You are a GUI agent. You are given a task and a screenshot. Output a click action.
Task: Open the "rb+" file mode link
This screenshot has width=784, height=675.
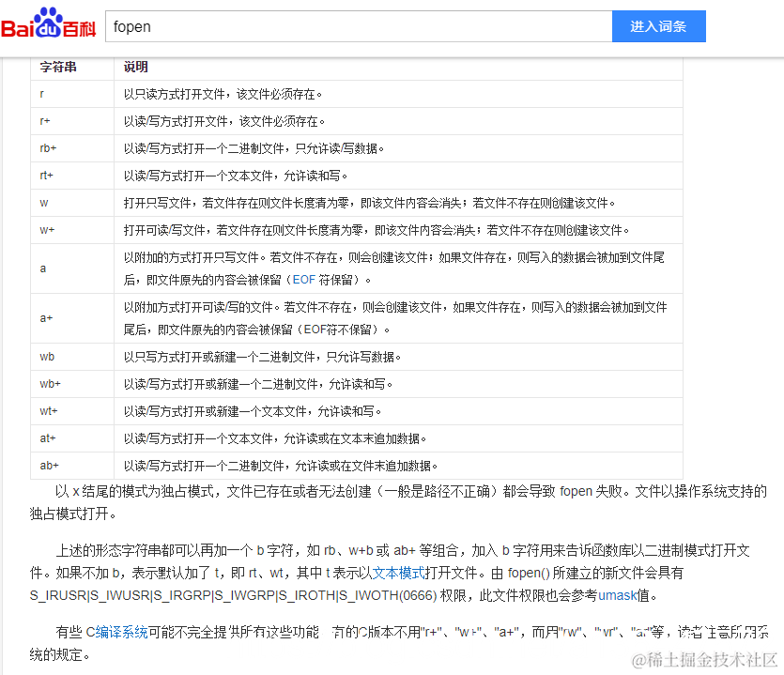coord(47,148)
